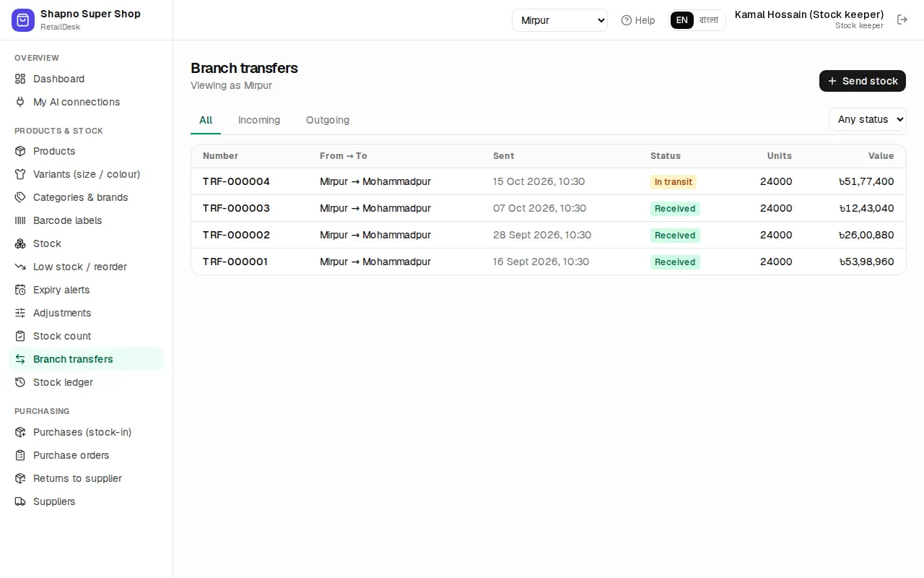This screenshot has height=578, width=924.
Task: Open the Any status filter dropdown
Action: pyautogui.click(x=867, y=119)
